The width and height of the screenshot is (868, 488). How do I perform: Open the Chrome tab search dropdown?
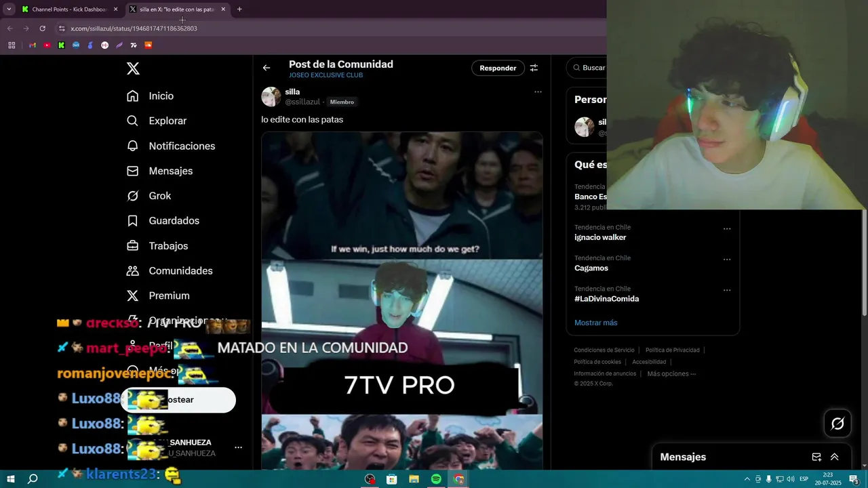point(9,9)
